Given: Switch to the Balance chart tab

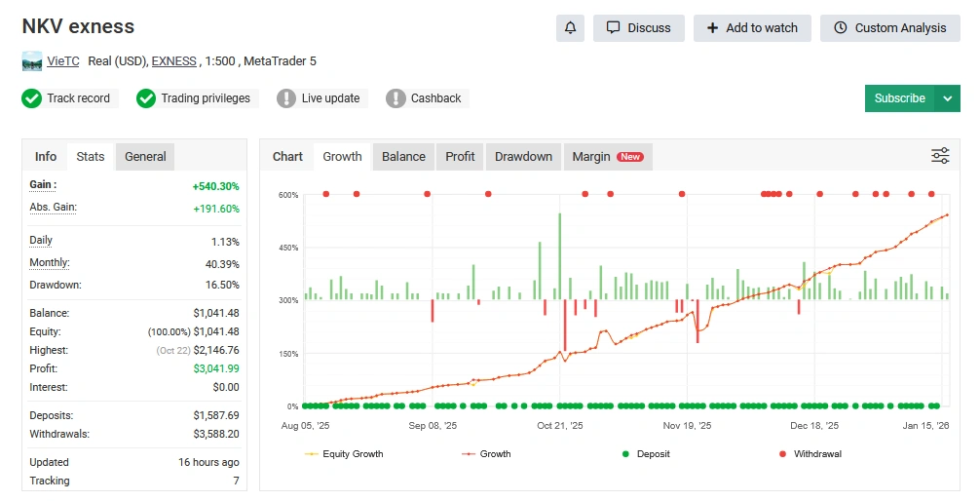Looking at the screenshot, I should [403, 157].
